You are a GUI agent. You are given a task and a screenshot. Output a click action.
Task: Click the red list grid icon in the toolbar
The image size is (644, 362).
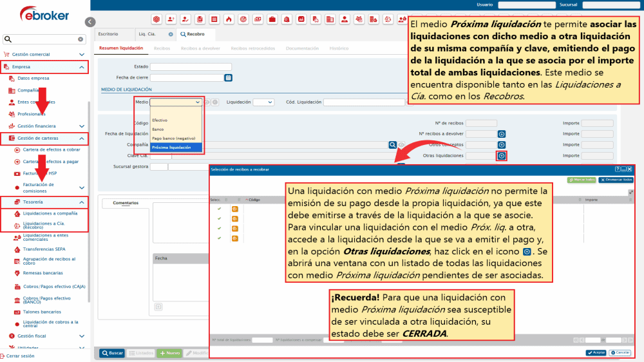(214, 19)
